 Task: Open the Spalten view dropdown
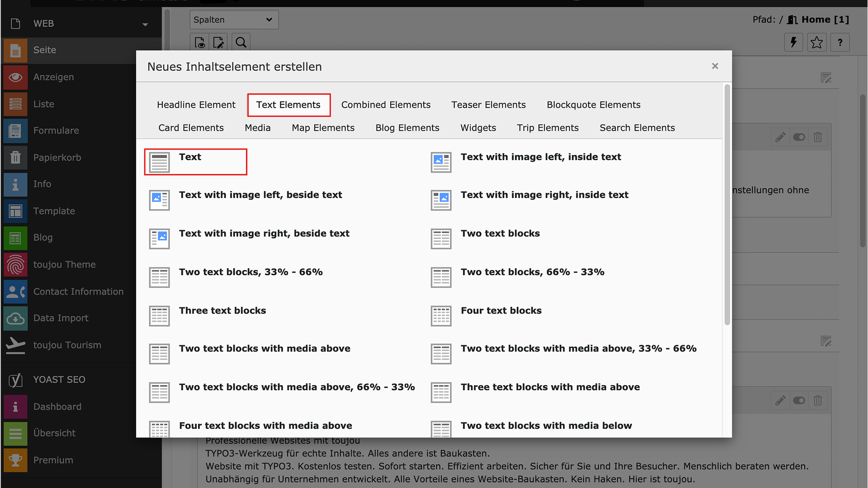point(233,20)
